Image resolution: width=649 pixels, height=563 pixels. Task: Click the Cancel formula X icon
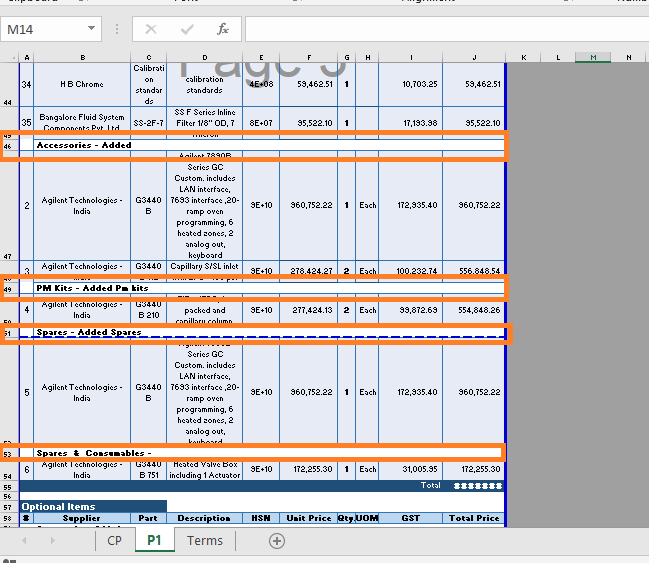pyautogui.click(x=151, y=29)
